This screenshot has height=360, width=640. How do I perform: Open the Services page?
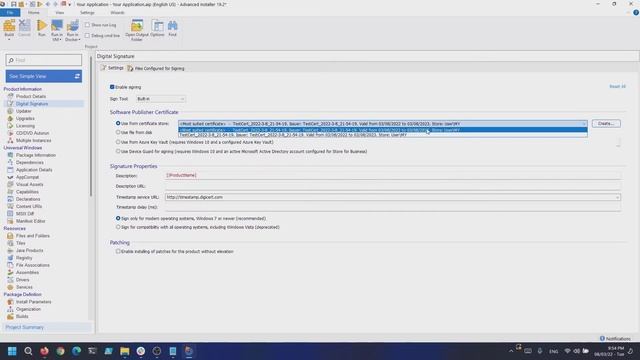coord(24,287)
